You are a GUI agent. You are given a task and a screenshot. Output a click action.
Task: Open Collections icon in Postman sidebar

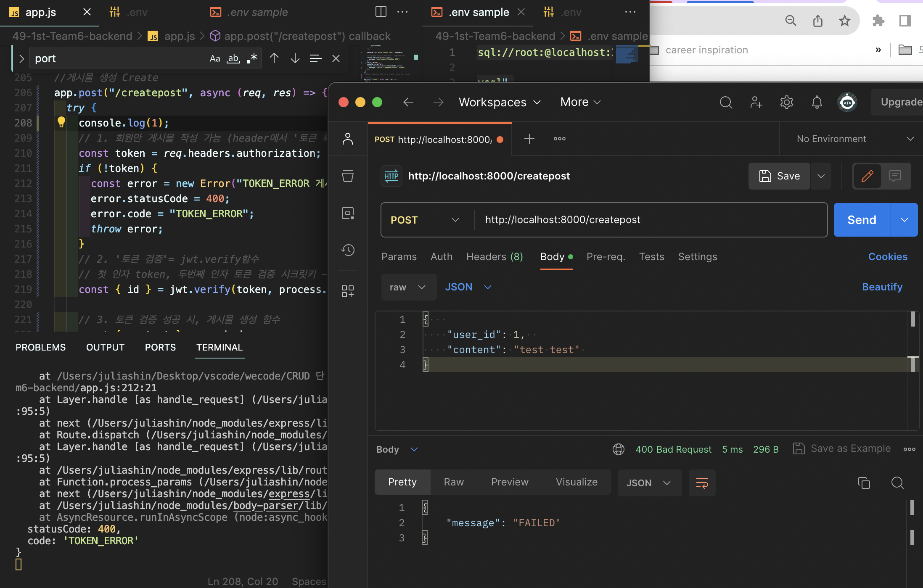click(348, 176)
